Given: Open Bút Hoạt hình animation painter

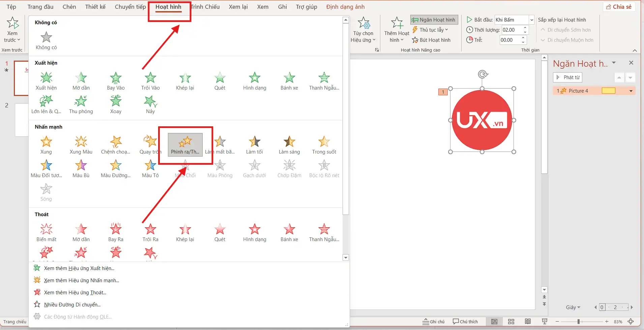Looking at the screenshot, I should point(431,40).
